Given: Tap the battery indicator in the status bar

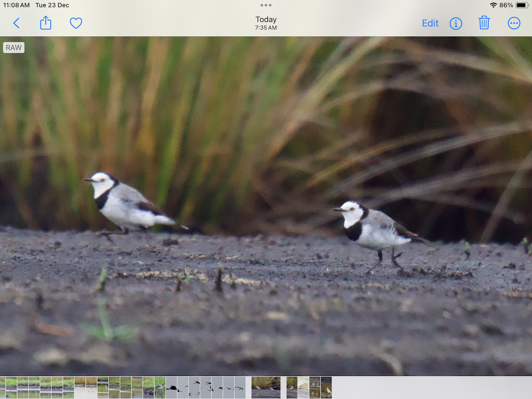Looking at the screenshot, I should 523,5.
